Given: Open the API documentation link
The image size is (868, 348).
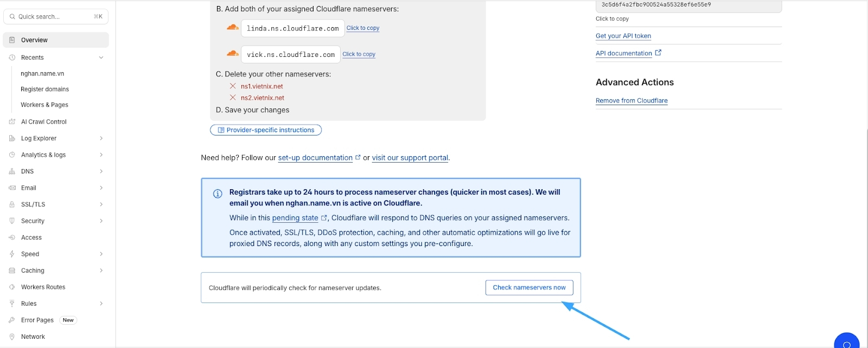Looking at the screenshot, I should click(624, 53).
